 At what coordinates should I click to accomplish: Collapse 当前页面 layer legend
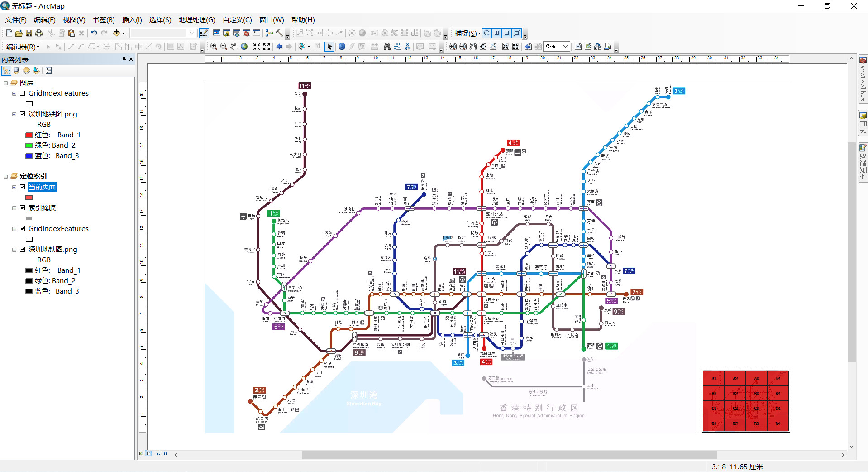coord(14,187)
